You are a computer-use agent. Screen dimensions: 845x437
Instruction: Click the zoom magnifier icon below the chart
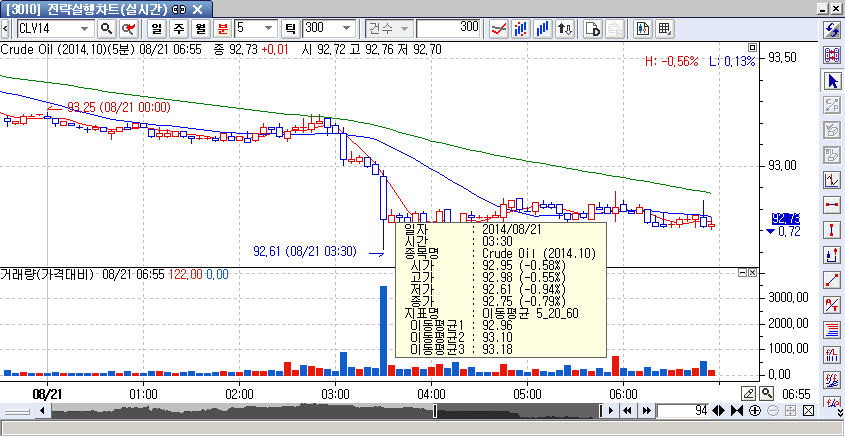[767, 393]
